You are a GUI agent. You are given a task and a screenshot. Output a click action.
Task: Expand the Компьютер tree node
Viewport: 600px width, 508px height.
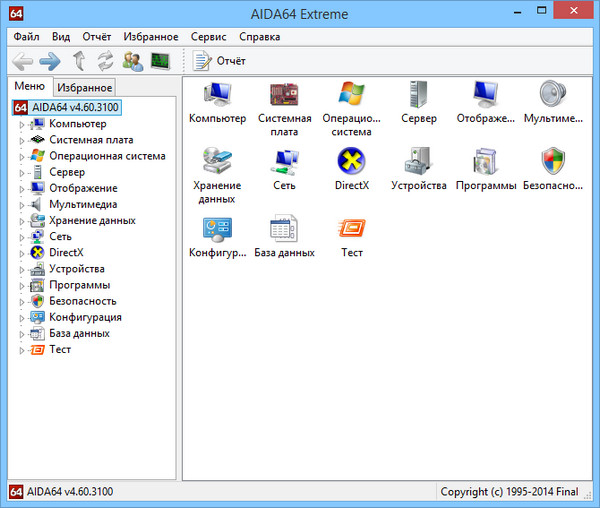point(21,124)
